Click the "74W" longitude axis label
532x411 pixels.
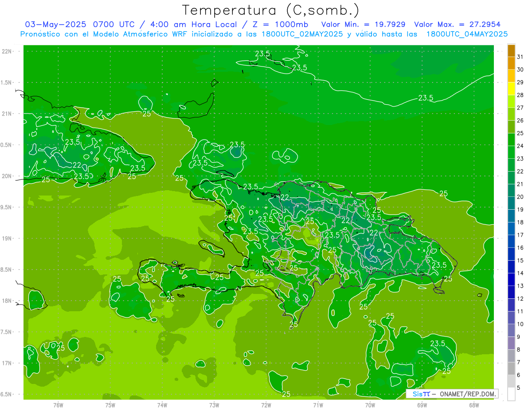[x=162, y=405]
